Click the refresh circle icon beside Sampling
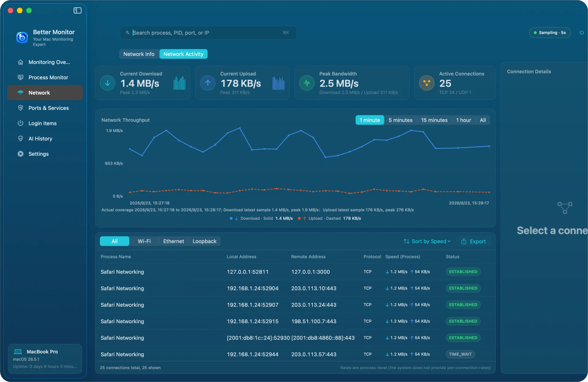Screen dimensions: 588x382 coord(582,33)
